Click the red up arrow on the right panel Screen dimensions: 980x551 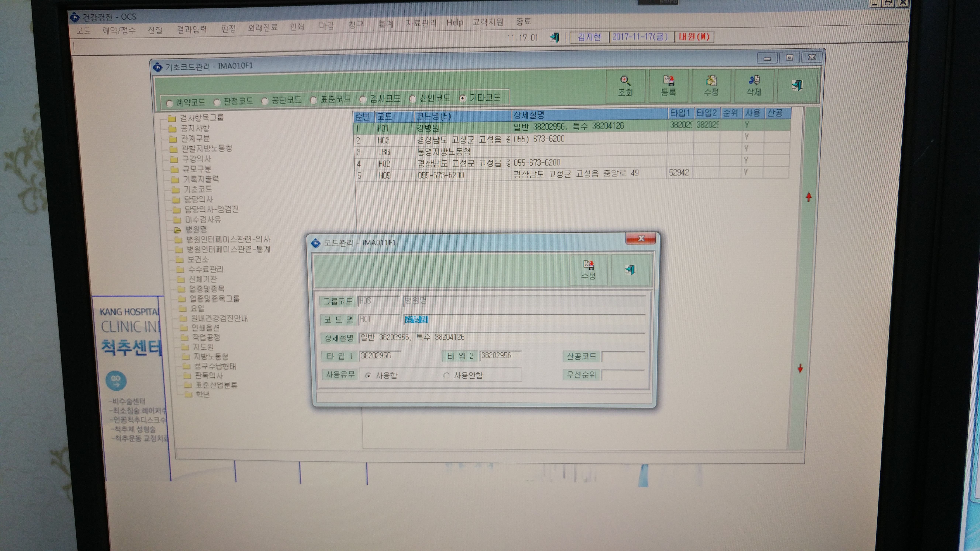point(808,197)
